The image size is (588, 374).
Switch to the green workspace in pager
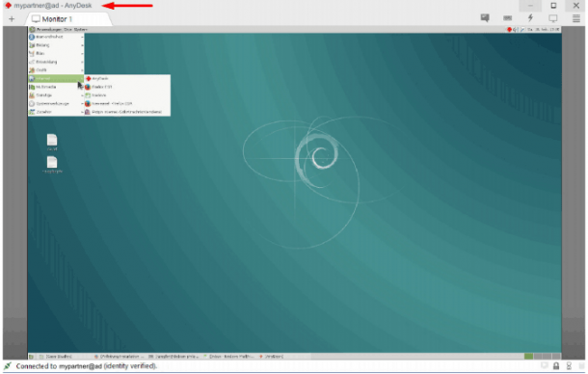(529, 356)
